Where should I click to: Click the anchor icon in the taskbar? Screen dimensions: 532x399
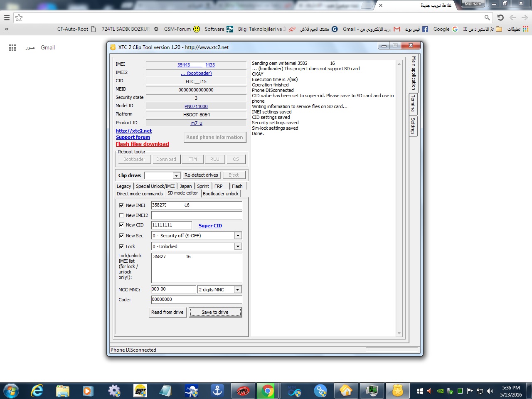pos(217,391)
